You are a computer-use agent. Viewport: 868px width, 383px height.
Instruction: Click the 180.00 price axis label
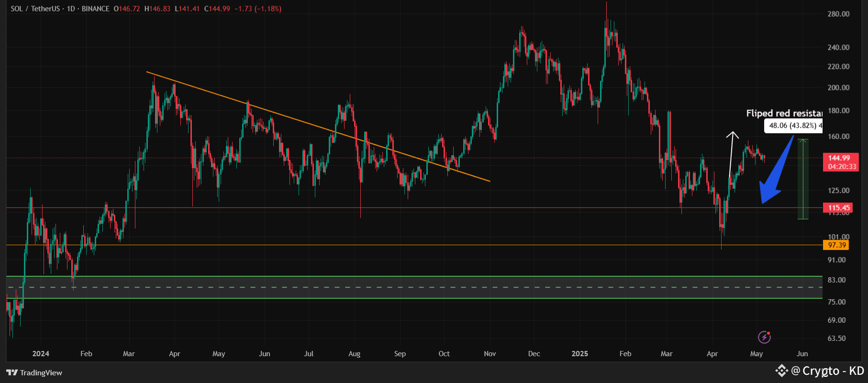838,111
